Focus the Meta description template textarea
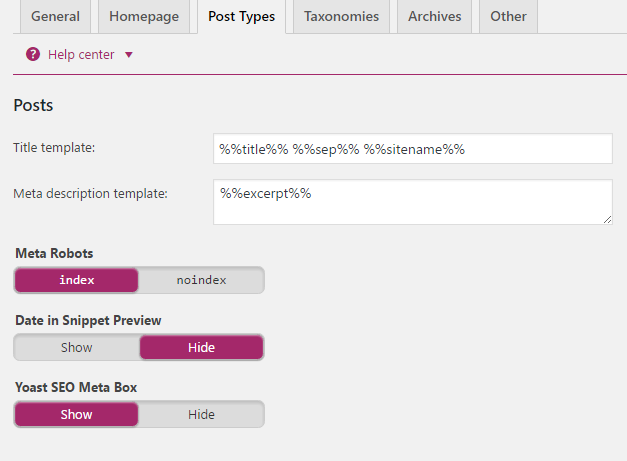 tap(412, 202)
